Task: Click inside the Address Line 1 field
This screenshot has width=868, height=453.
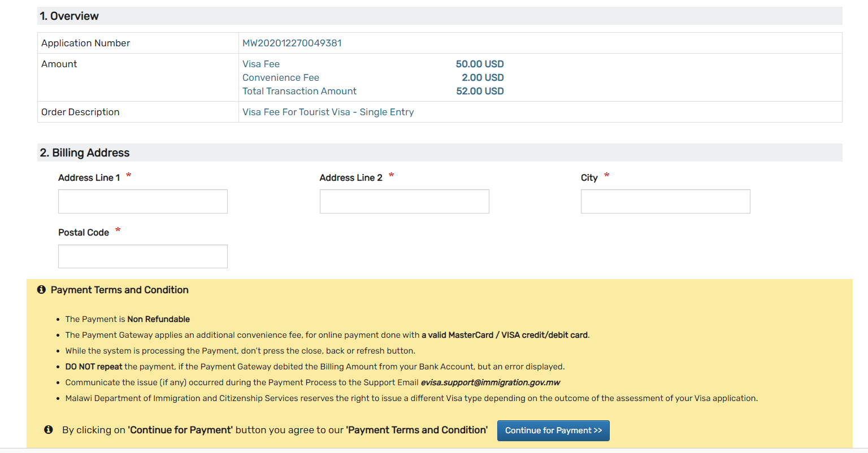Action: 142,201
